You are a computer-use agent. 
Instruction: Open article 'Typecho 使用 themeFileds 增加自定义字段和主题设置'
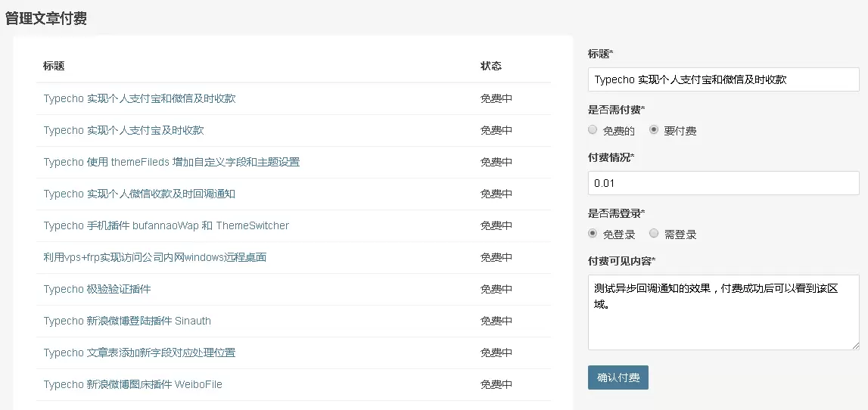coord(172,162)
